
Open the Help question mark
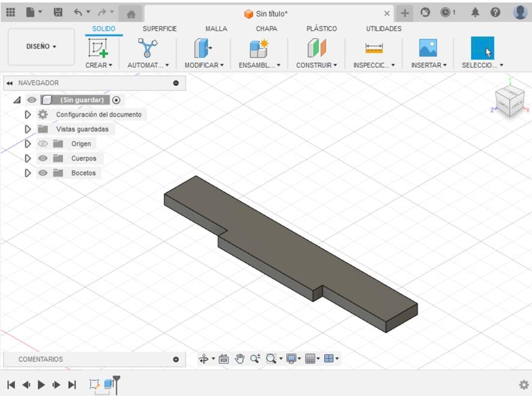tap(495, 13)
